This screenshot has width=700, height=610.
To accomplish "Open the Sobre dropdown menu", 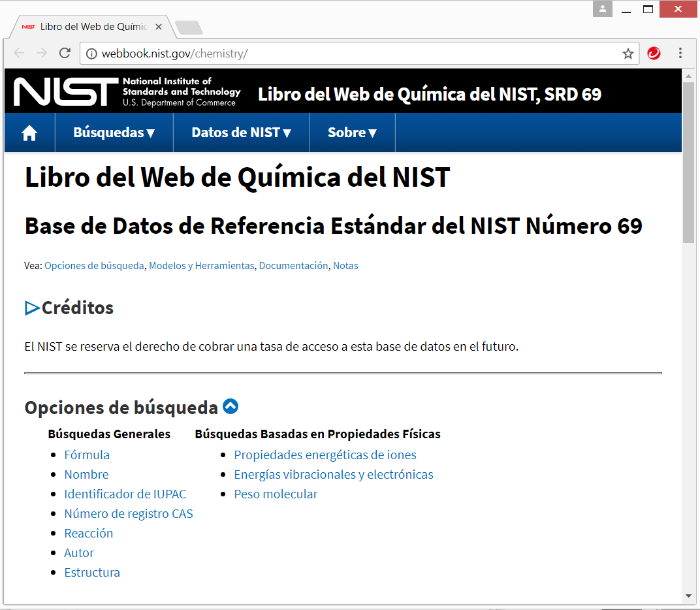I will point(352,133).
